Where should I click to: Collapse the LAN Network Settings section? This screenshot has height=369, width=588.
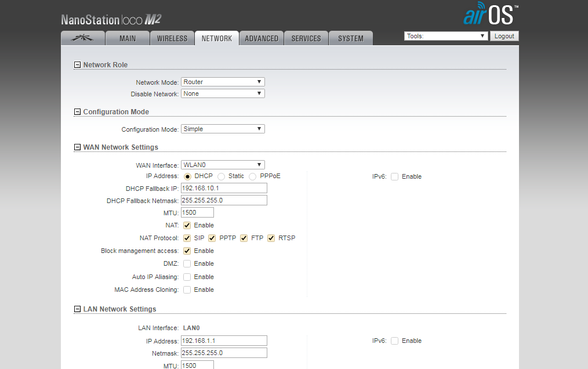pos(77,309)
